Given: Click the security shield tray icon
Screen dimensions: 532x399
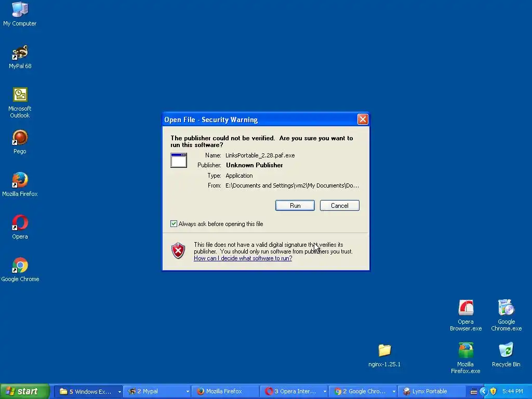Looking at the screenshot, I should [x=494, y=391].
